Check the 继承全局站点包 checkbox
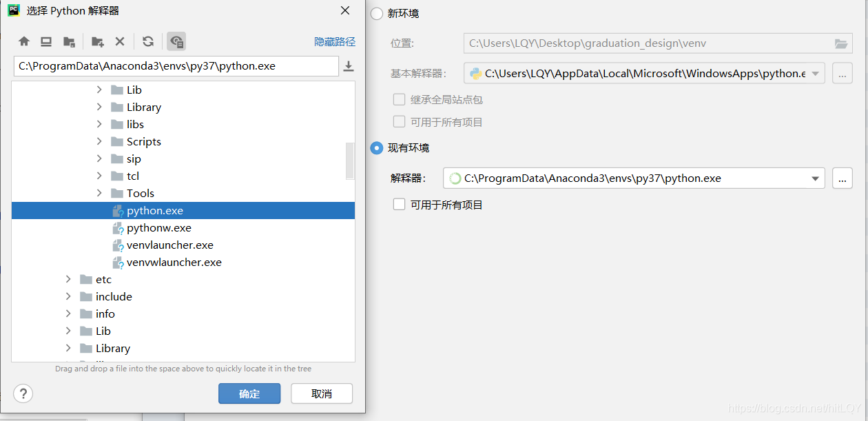The width and height of the screenshot is (868, 421). (399, 99)
